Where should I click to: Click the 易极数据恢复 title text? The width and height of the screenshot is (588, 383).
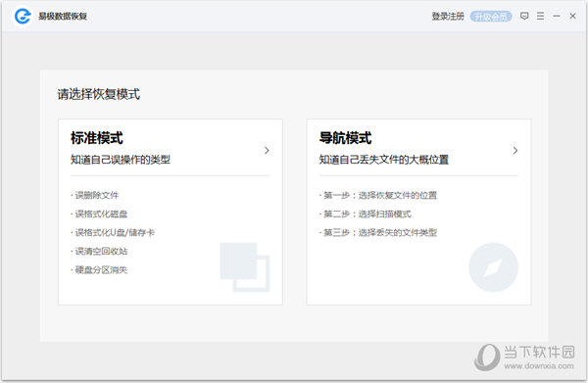[63, 17]
